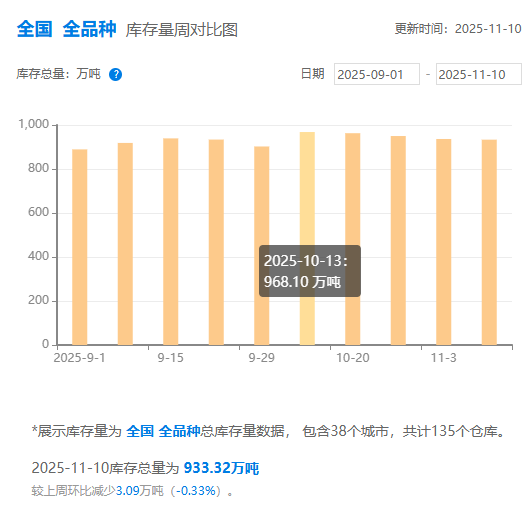
Task: Click the 3.09 weekly decrease value
Action: pos(128,491)
